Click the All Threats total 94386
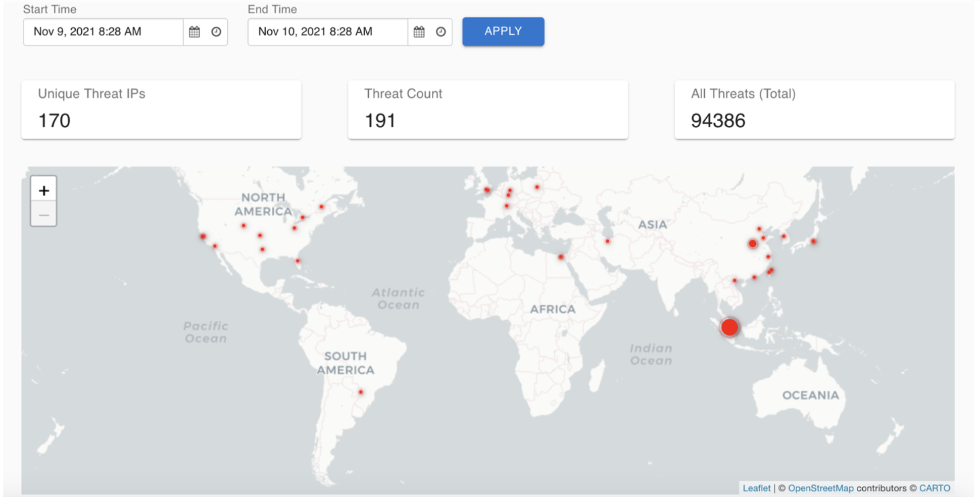The image size is (980, 497). click(x=718, y=121)
